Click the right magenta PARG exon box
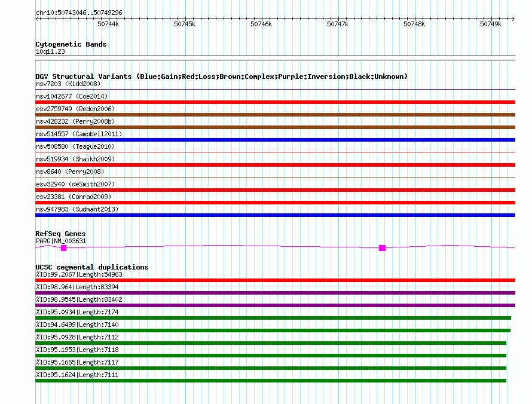This screenshot has width=532, height=404. [x=382, y=248]
